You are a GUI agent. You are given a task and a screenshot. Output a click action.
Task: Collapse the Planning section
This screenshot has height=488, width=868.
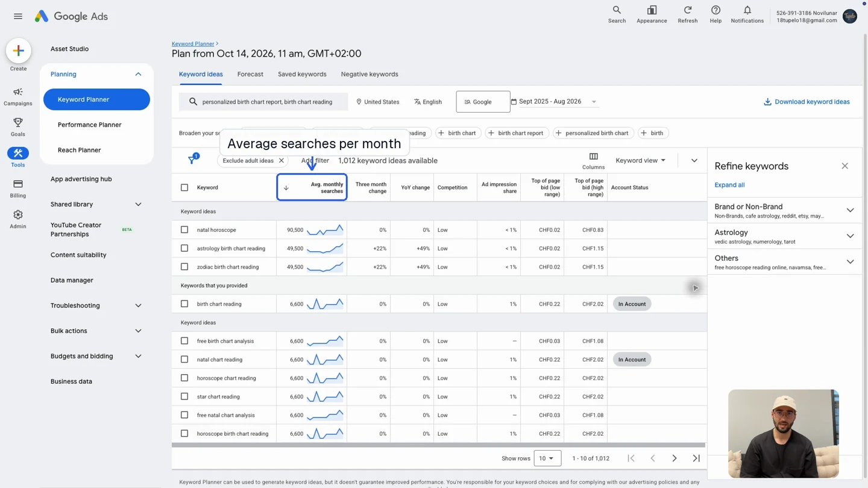pyautogui.click(x=138, y=74)
